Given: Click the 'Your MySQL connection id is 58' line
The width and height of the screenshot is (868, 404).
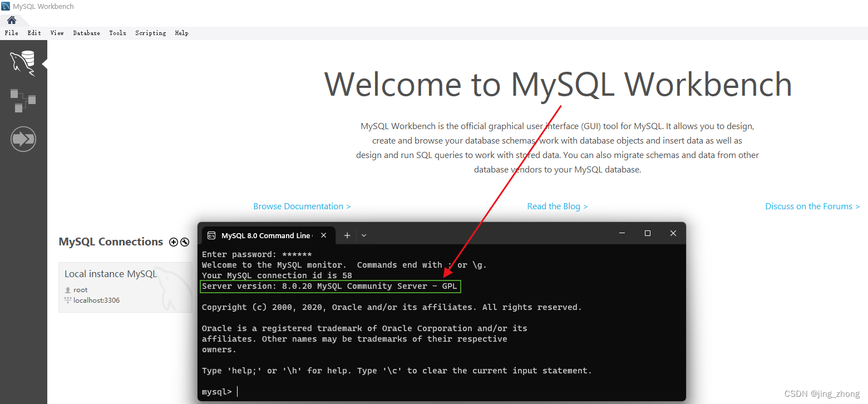Looking at the screenshot, I should (277, 275).
